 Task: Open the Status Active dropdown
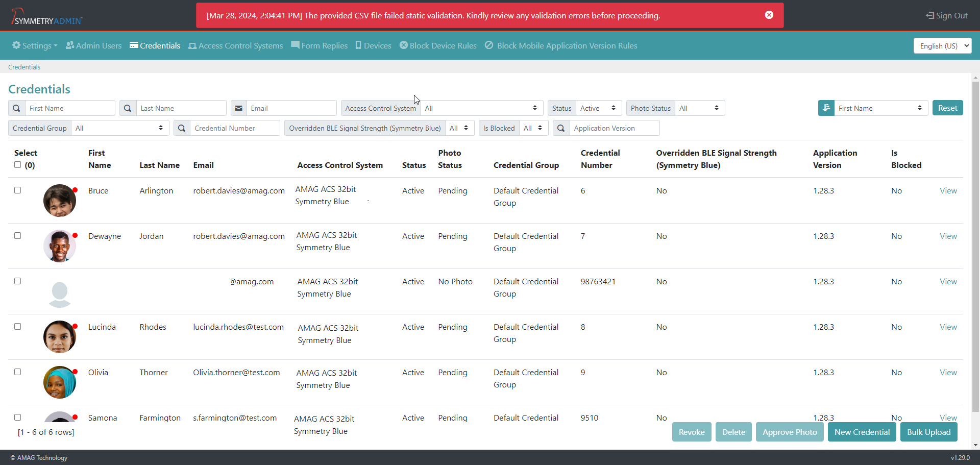click(x=599, y=108)
